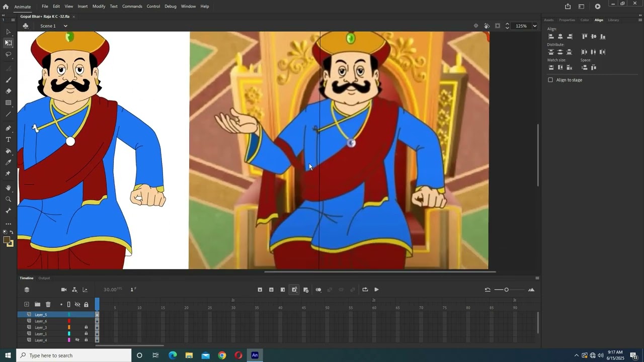Open the Commands menu
This screenshot has height=362, width=644.
coord(132,7)
